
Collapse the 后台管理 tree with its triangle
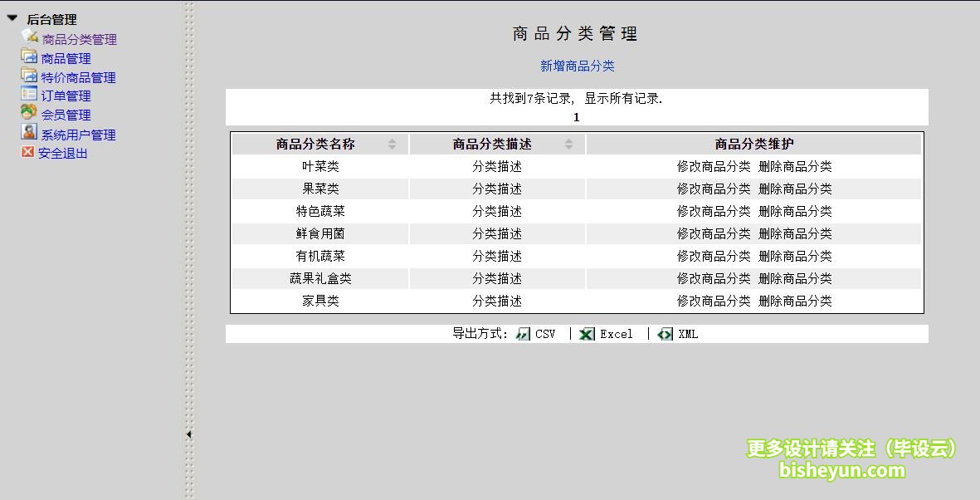[x=12, y=18]
